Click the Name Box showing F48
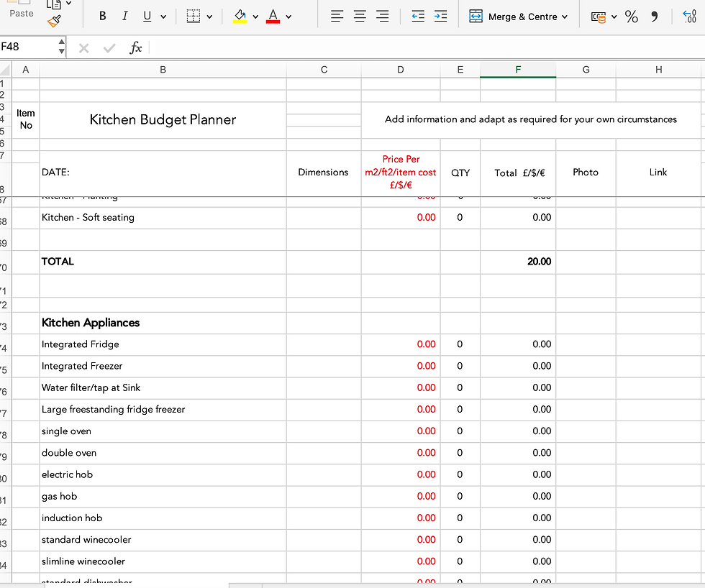Screen dimensions: 705x588 28,47
